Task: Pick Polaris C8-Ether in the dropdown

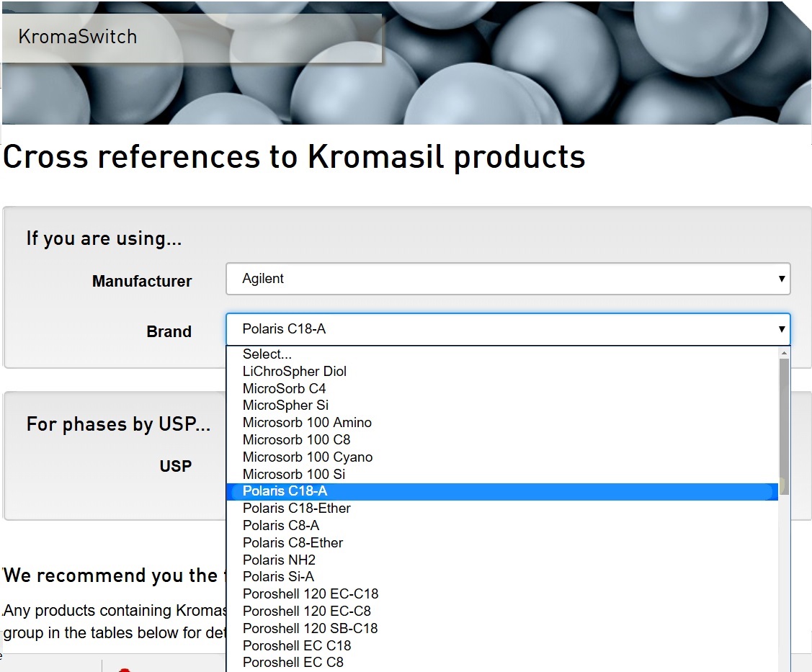Action: [502, 542]
